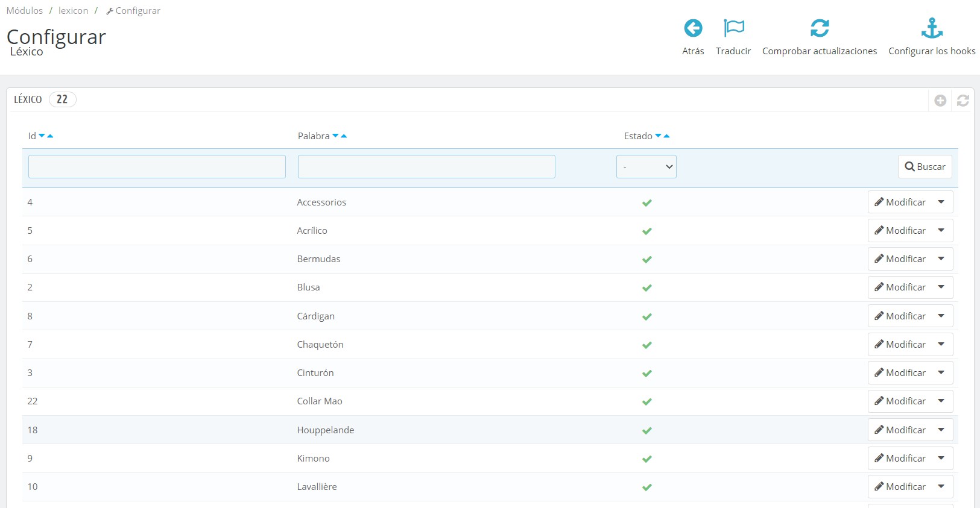The height and width of the screenshot is (508, 980).
Task: Modify the Acrílico entry
Action: (x=900, y=230)
